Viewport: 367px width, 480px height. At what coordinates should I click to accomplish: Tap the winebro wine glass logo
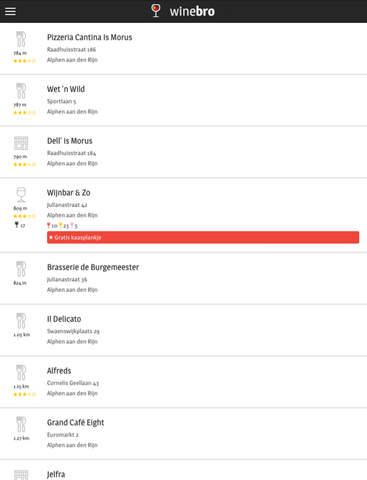tap(156, 11)
